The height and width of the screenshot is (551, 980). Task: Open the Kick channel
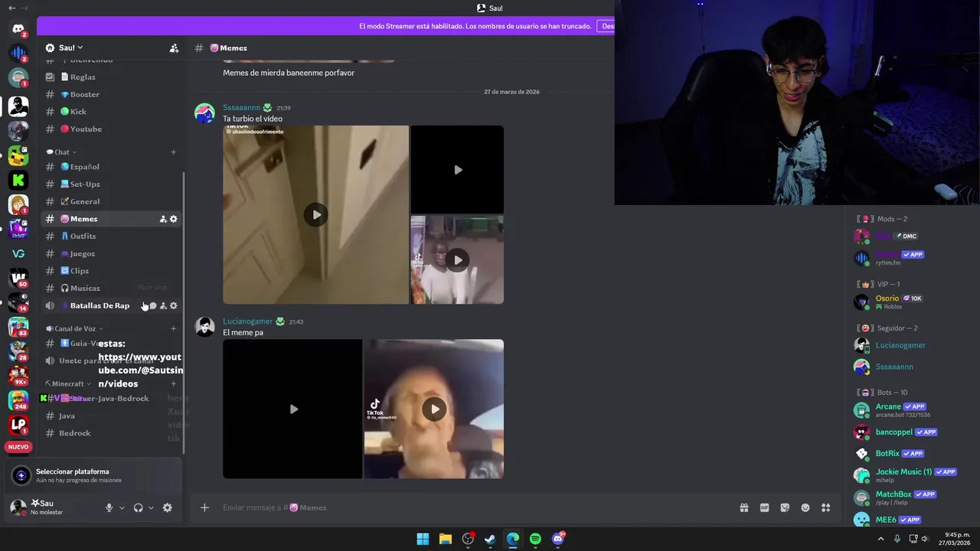112,112
